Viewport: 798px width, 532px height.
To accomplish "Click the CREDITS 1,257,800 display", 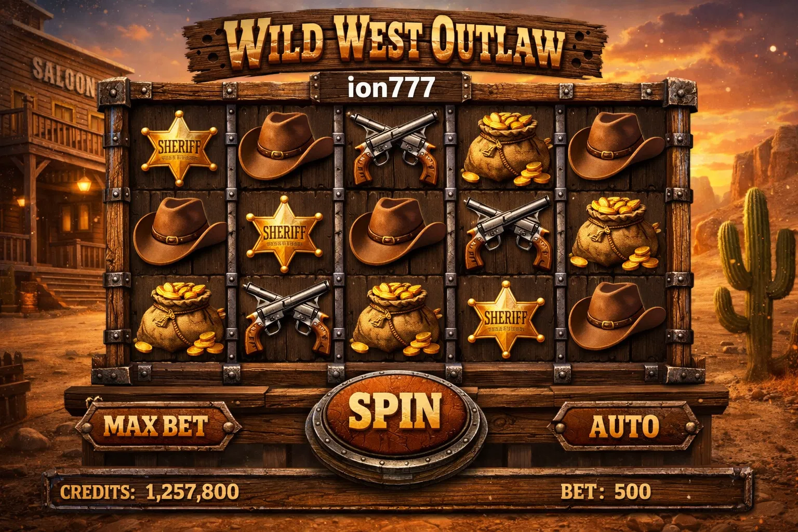I will [150, 491].
